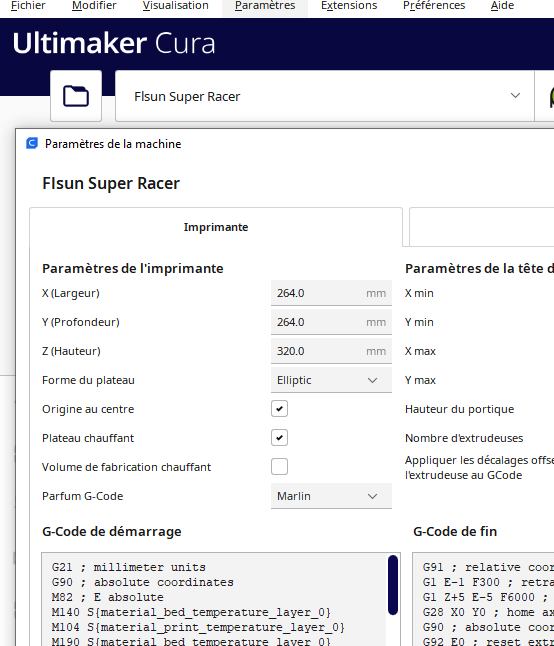
Task: Open the Modifier menu
Action: point(94,6)
